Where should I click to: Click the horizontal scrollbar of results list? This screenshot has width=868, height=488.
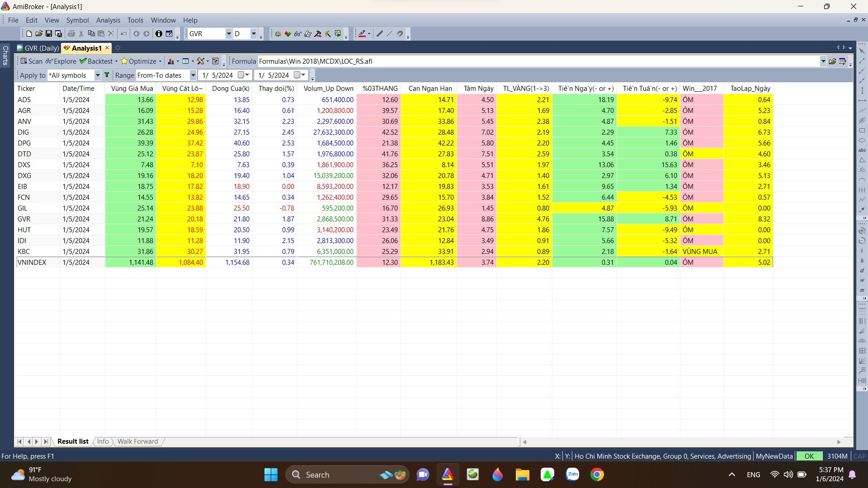coord(682,442)
